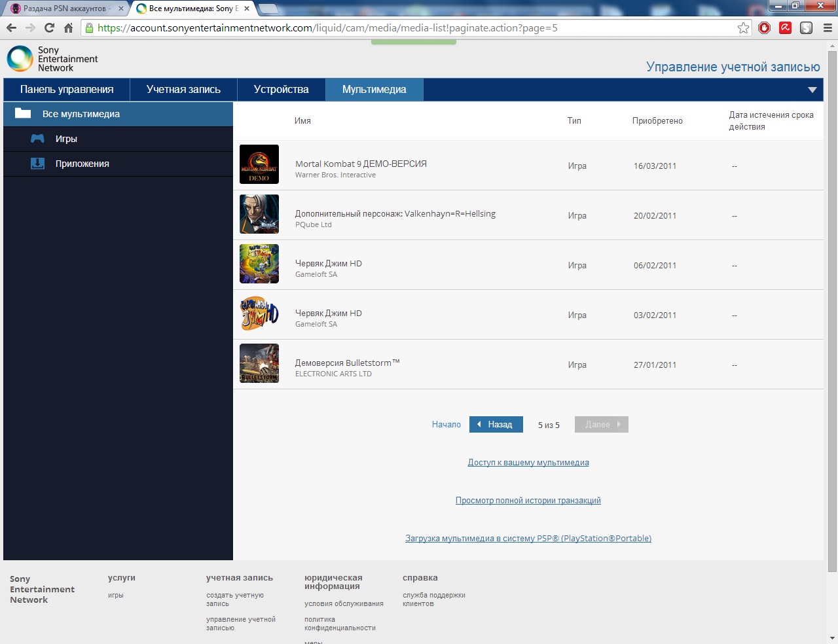Click the browser forward arrow

[30, 27]
